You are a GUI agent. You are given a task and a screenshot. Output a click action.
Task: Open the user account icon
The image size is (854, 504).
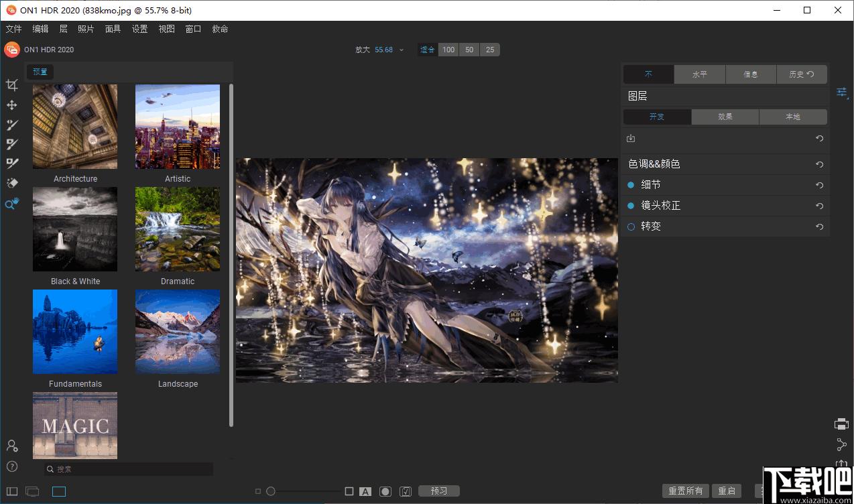(11, 446)
